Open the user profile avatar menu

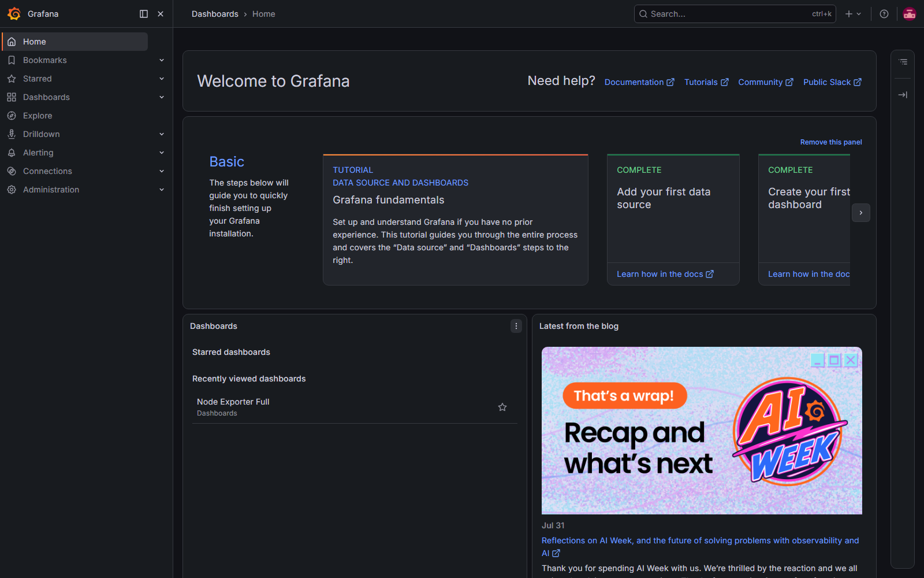(910, 14)
